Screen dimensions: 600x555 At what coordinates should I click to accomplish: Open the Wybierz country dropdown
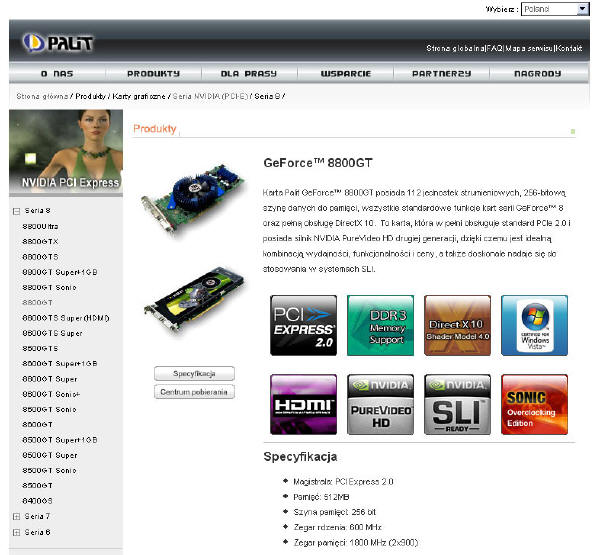pyautogui.click(x=555, y=9)
